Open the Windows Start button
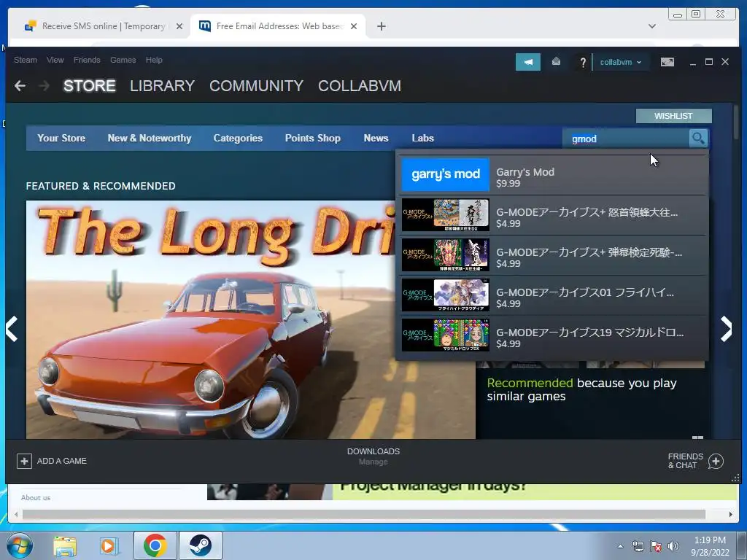The image size is (747, 560). point(20,545)
